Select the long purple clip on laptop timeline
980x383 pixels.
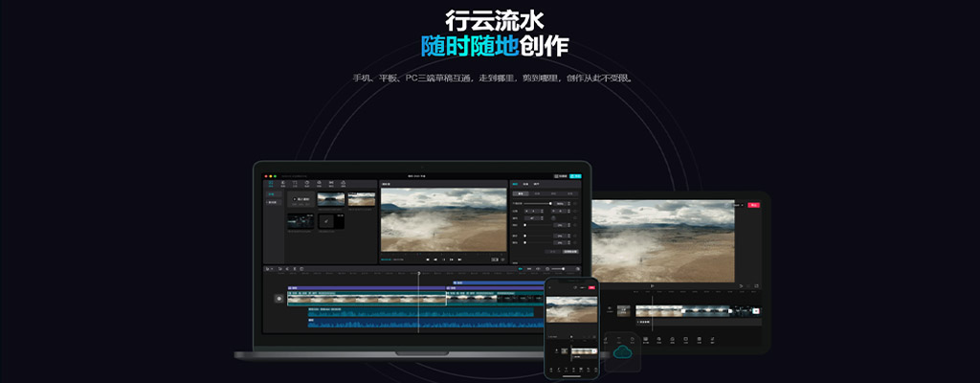(366, 288)
